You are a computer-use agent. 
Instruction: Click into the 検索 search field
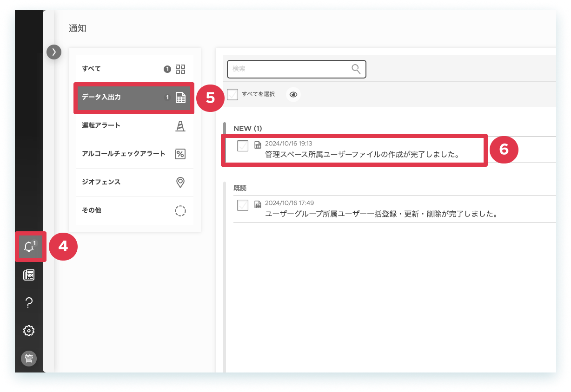tap(297, 69)
